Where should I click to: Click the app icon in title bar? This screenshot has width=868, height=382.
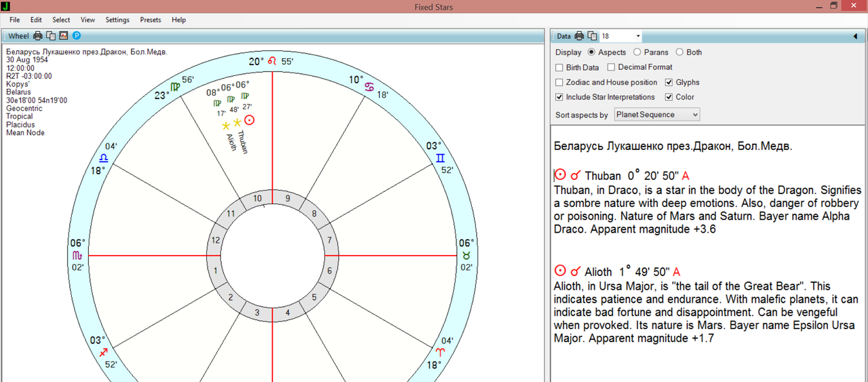click(x=5, y=6)
